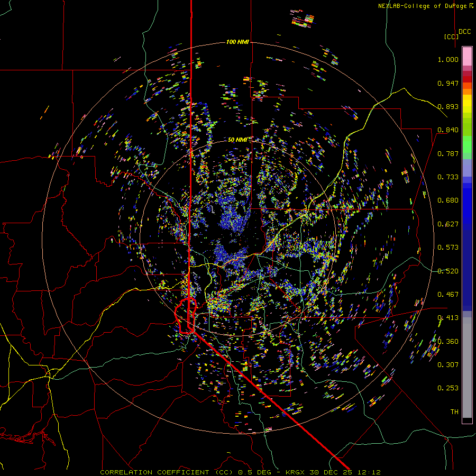
Task: Click the 0.893 scale value
Action: [448, 106]
